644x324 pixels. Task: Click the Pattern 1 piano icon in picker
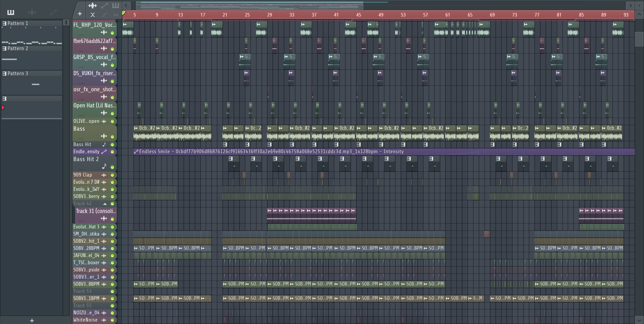[4, 23]
